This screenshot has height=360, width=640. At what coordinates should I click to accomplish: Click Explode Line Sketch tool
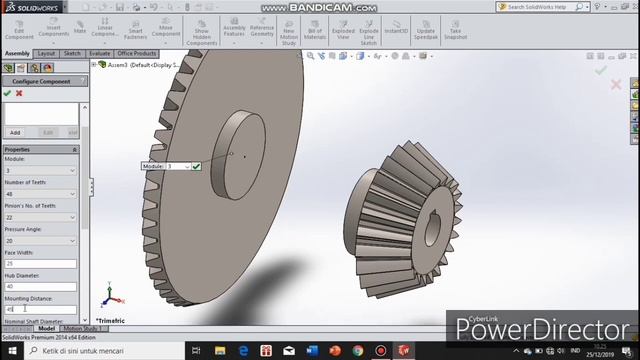tap(369, 32)
